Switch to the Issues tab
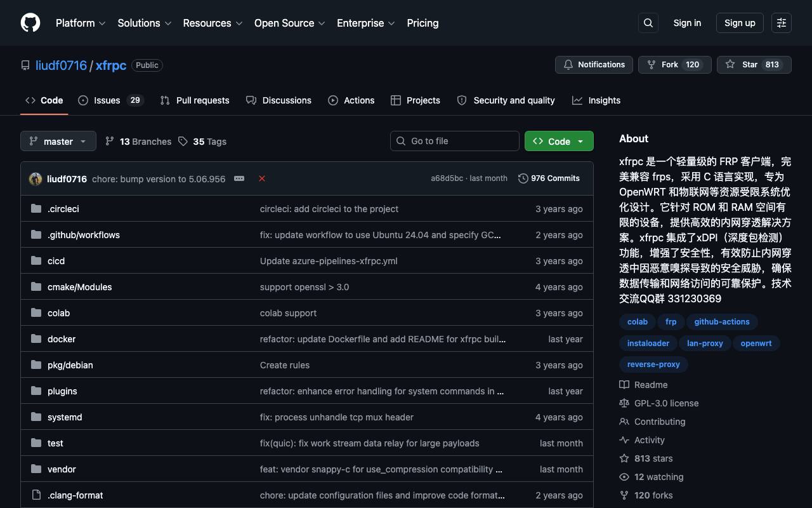The image size is (812, 508). pos(111,100)
